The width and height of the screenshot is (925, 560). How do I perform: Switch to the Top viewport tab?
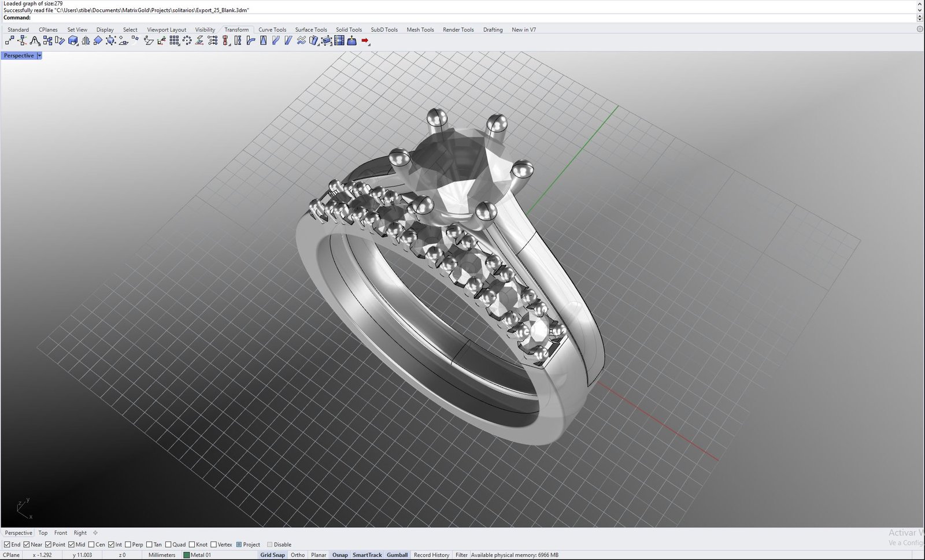[42, 532]
